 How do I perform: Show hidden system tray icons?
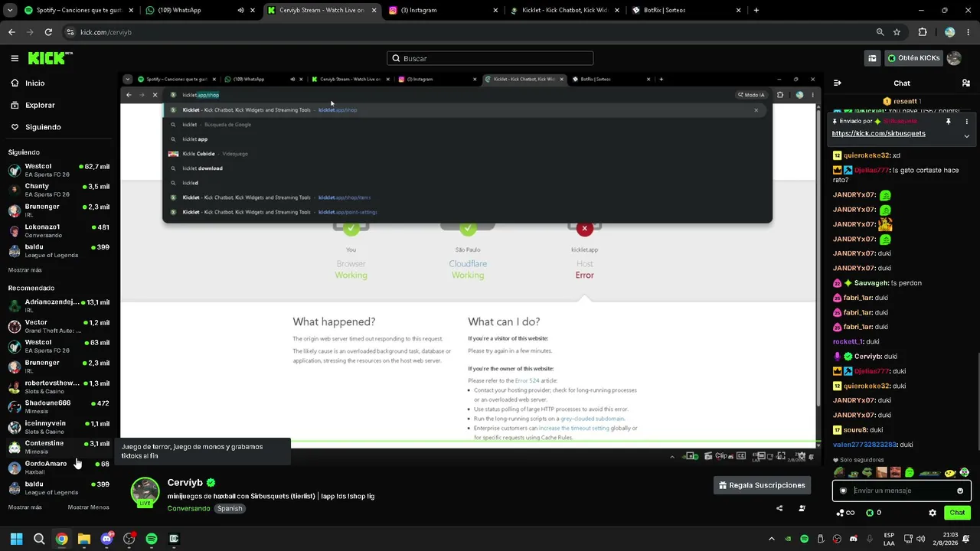(x=772, y=539)
